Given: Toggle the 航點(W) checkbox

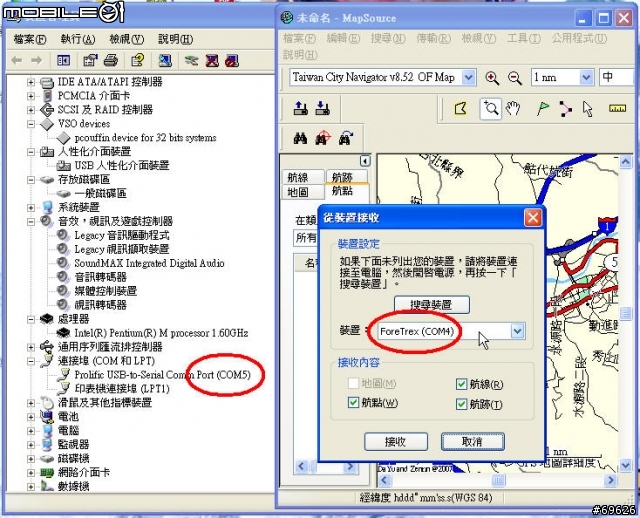Looking at the screenshot, I should [x=353, y=402].
